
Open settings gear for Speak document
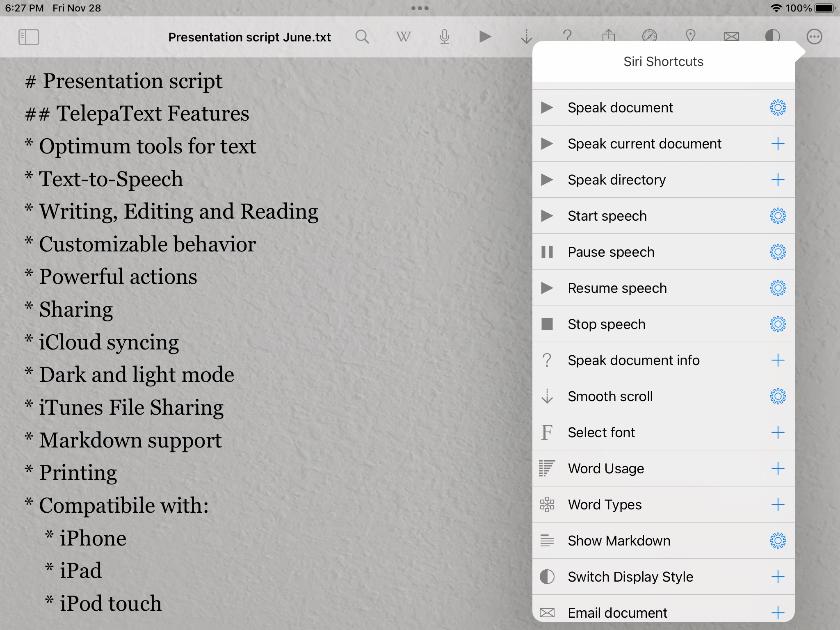778,108
